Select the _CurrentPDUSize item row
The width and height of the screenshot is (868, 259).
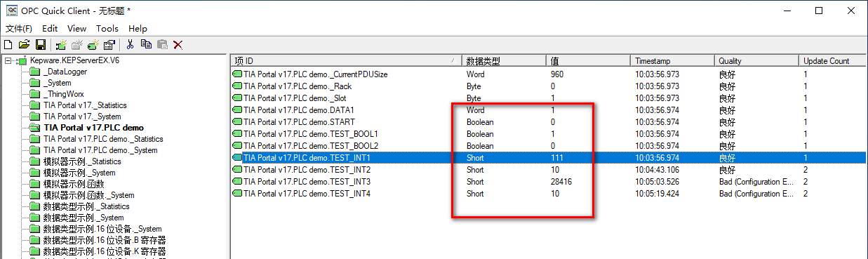[x=549, y=74]
